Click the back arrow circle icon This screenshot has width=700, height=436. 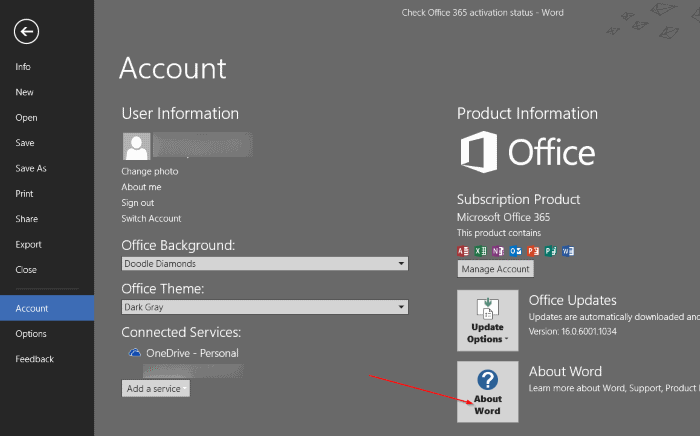click(26, 32)
